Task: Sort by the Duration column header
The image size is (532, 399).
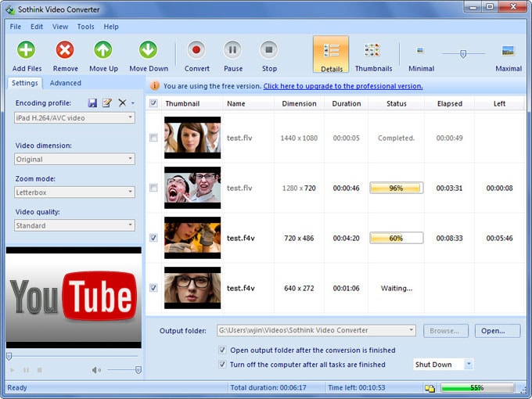Action: [x=346, y=103]
